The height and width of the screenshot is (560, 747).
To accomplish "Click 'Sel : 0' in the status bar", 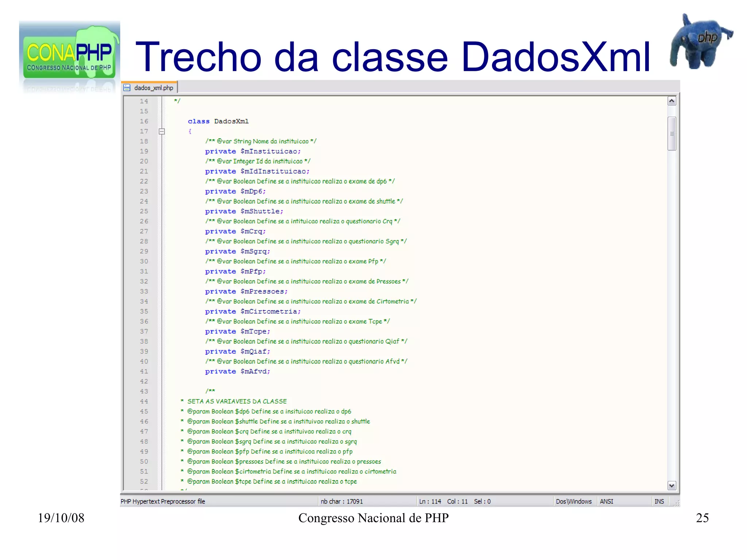I will [x=482, y=502].
